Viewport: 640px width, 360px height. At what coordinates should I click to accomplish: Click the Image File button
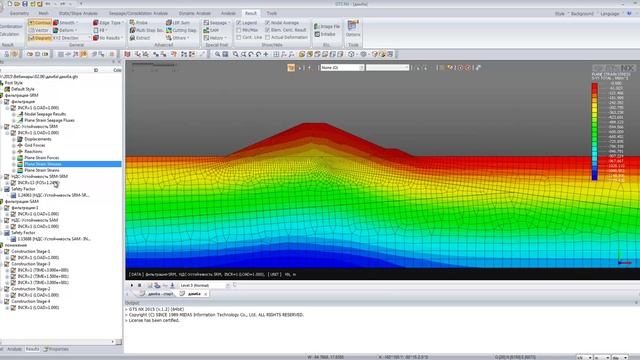(327, 27)
